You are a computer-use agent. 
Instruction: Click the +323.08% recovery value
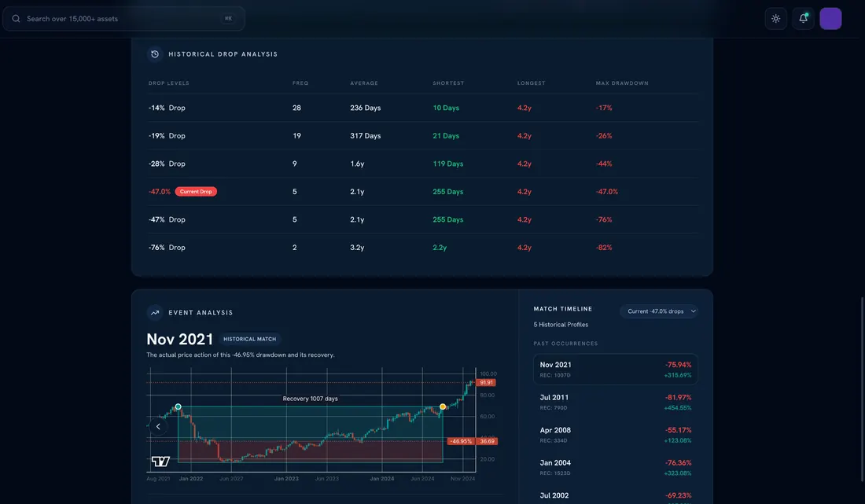point(677,473)
